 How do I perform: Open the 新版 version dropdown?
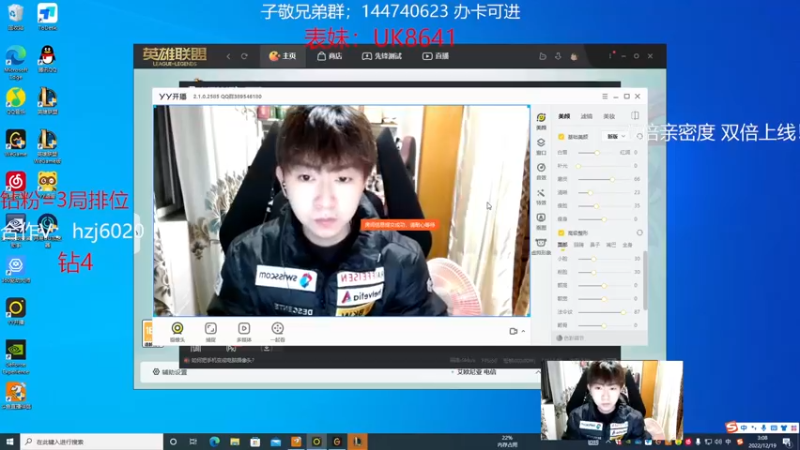(616, 136)
